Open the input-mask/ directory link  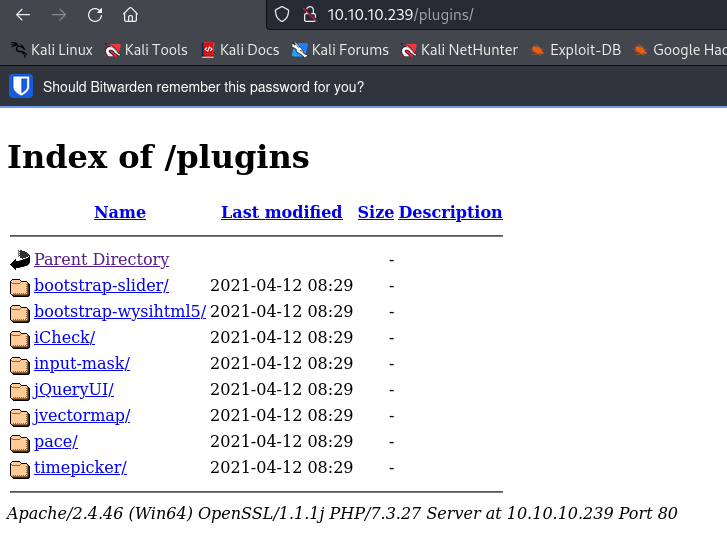[x=82, y=363]
